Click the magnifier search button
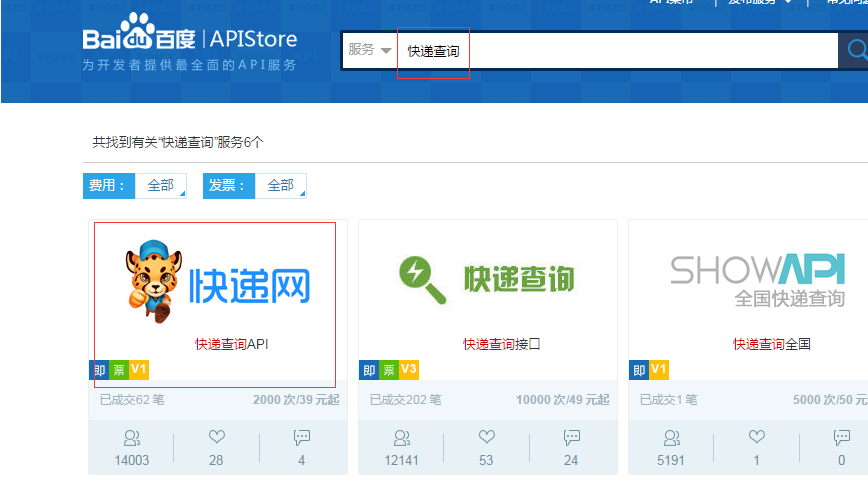 point(856,50)
